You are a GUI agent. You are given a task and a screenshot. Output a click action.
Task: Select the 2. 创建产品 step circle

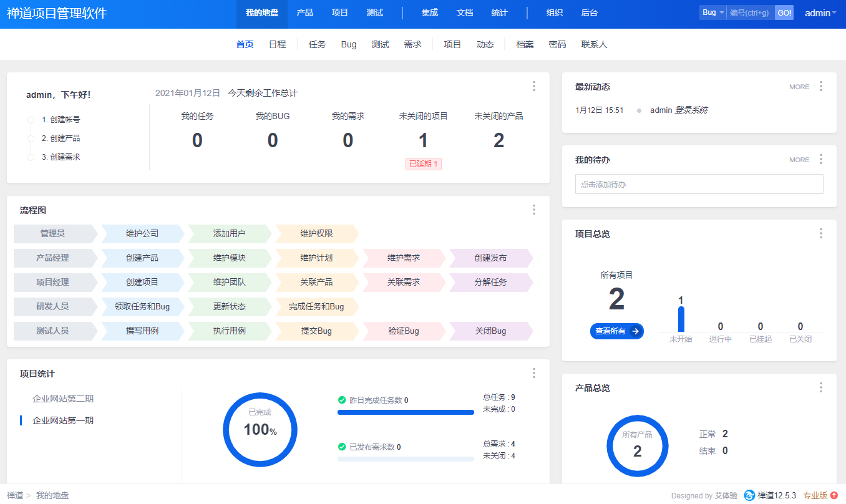coord(31,138)
